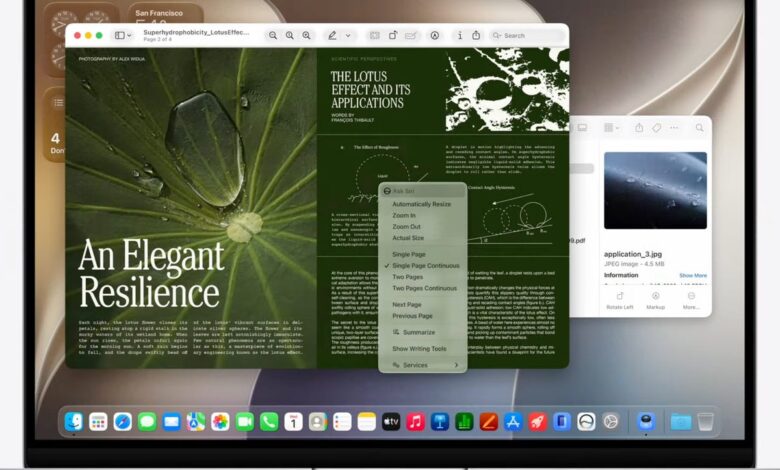Screen dimensions: 780x470
Task: Select Two Pages Continuous view
Action: [422, 288]
